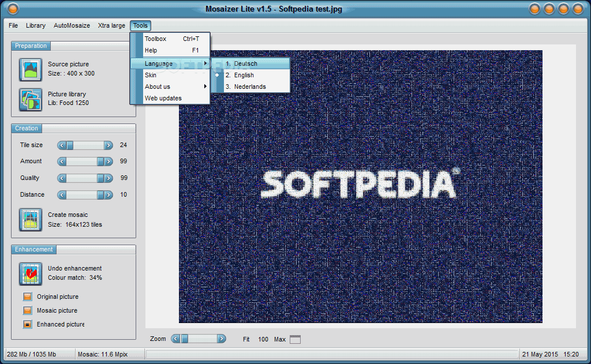Click the Create mosaic icon

(31, 220)
